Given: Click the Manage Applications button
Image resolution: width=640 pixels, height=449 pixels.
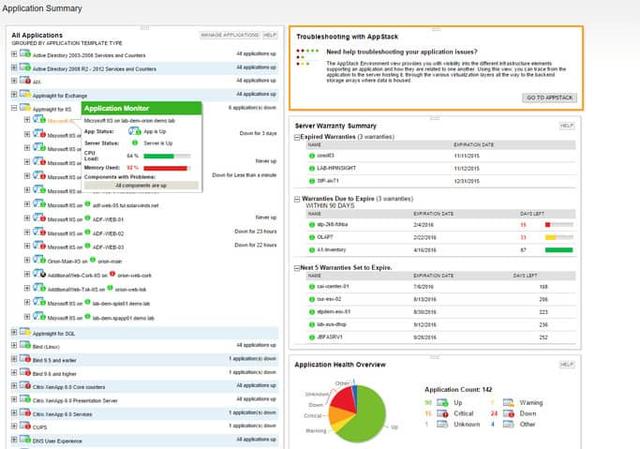Looking at the screenshot, I should click(x=229, y=35).
